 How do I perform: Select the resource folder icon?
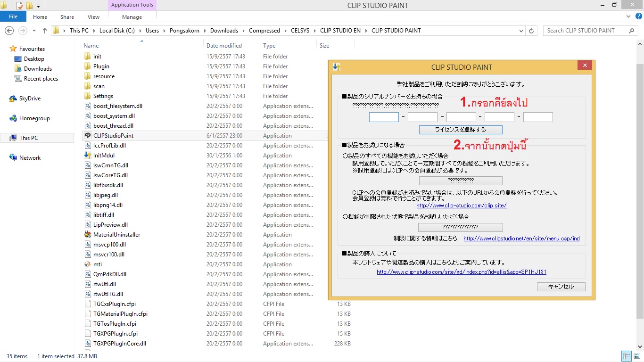(87, 76)
